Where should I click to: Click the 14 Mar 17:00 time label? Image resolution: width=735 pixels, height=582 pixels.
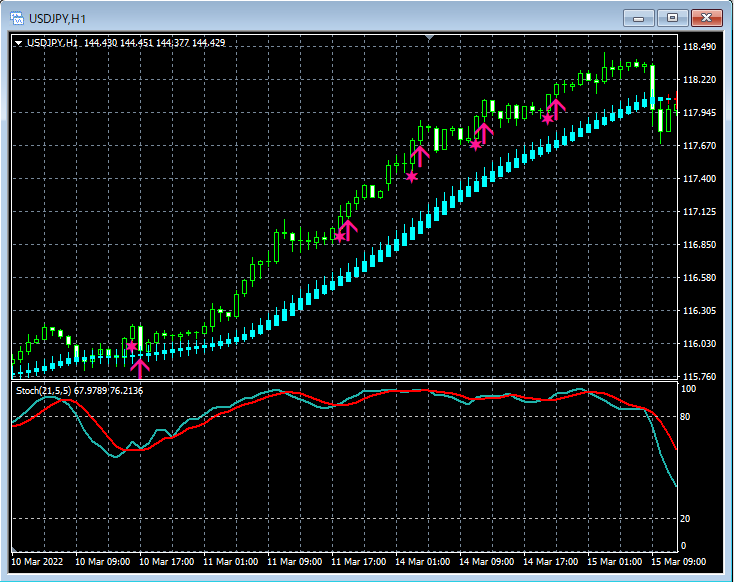click(551, 561)
